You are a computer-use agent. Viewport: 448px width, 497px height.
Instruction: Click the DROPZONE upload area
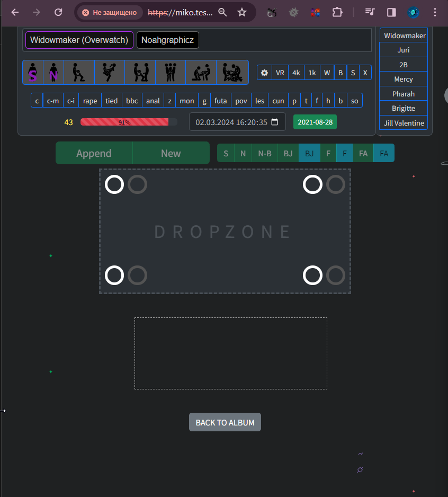[225, 232]
